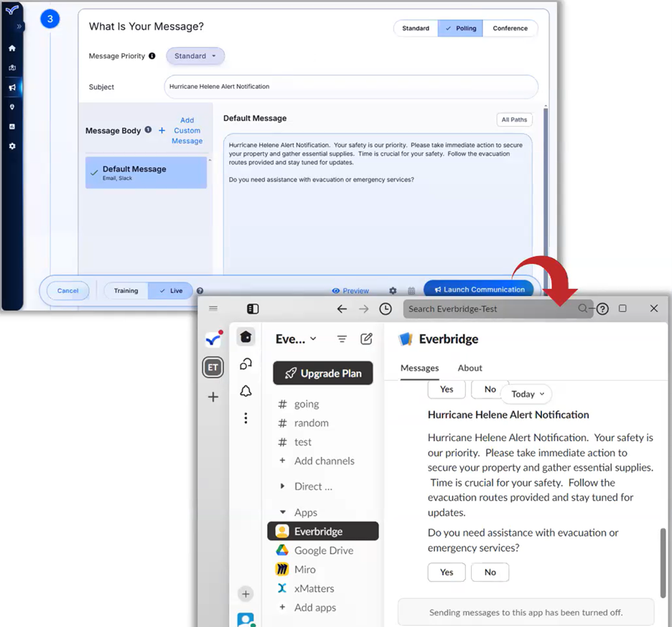Select the Default Message entry

pos(146,173)
